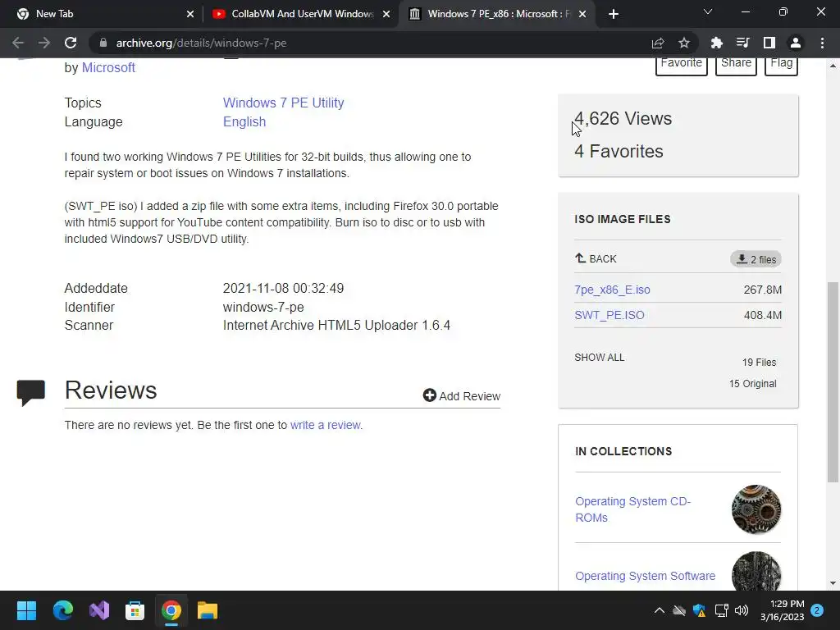Screen dimensions: 840x630
Task: Open Chrome extensions puzzle icon
Action: pyautogui.click(x=716, y=43)
